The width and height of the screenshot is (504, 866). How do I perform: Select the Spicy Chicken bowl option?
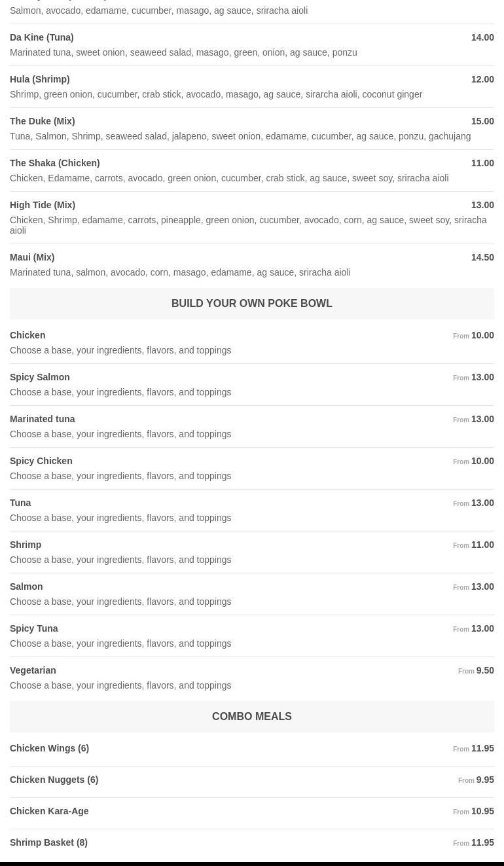click(41, 461)
